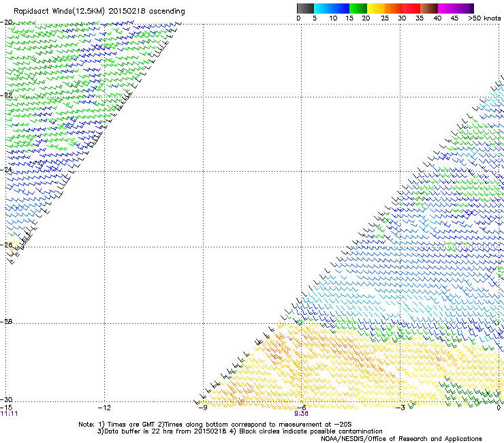Viewport: 504px width, 443px height.
Task: Click the -9 longitude axis label
Action: (x=203, y=408)
